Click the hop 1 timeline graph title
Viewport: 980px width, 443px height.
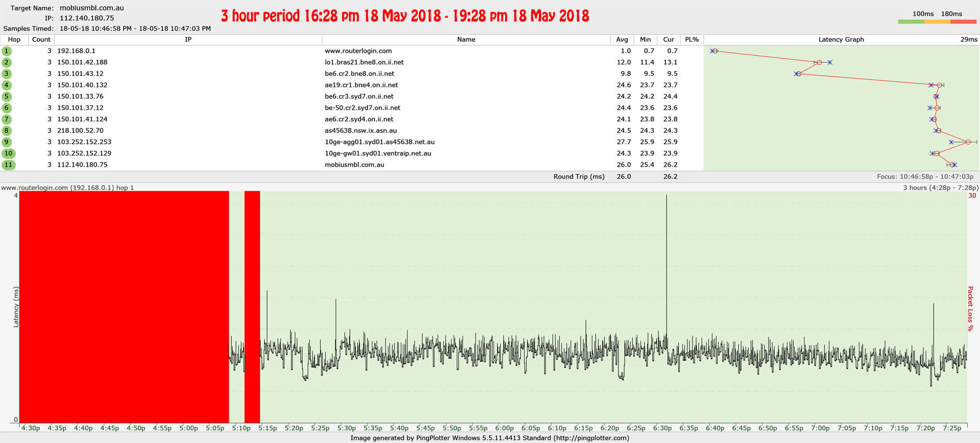pyautogui.click(x=68, y=188)
